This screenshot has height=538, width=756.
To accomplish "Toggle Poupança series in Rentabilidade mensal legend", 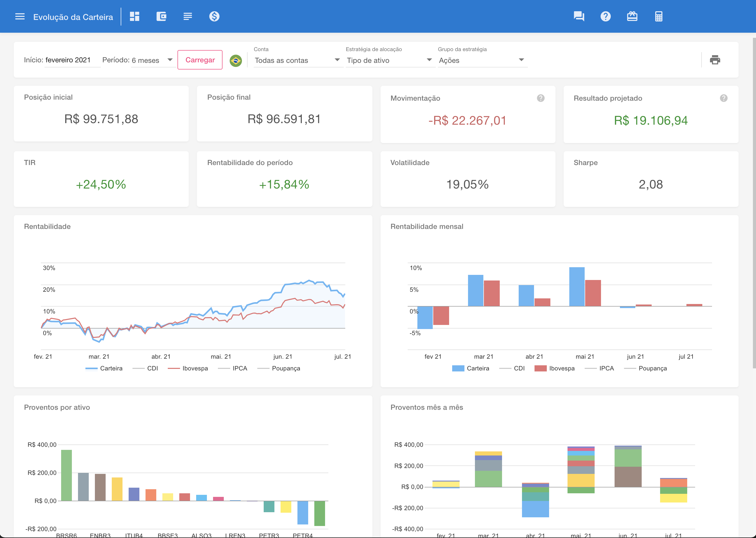I will [x=652, y=368].
